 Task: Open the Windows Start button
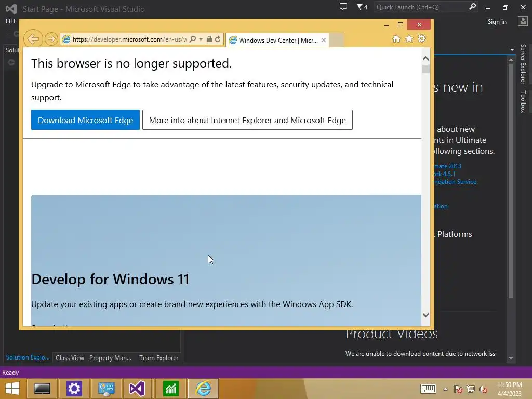click(x=12, y=389)
